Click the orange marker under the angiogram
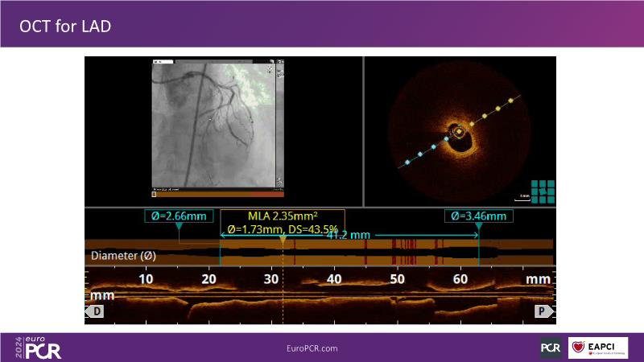This screenshot has height=362, width=644. [x=155, y=193]
